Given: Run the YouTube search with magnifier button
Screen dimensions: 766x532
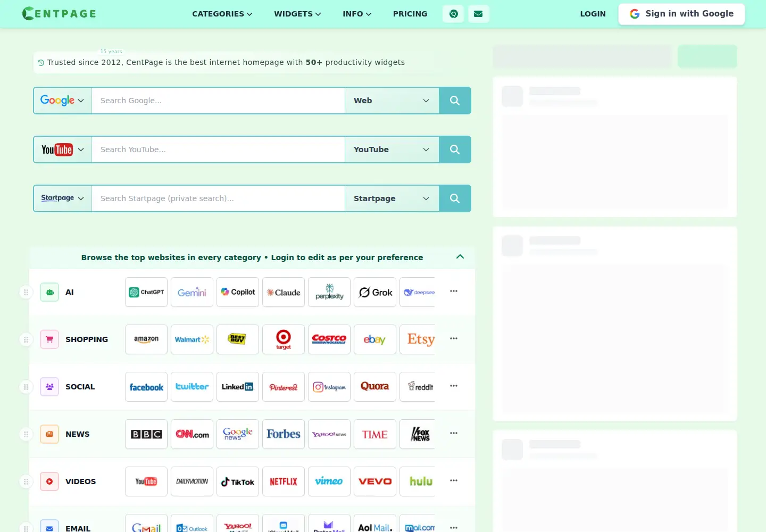Looking at the screenshot, I should coord(455,149).
